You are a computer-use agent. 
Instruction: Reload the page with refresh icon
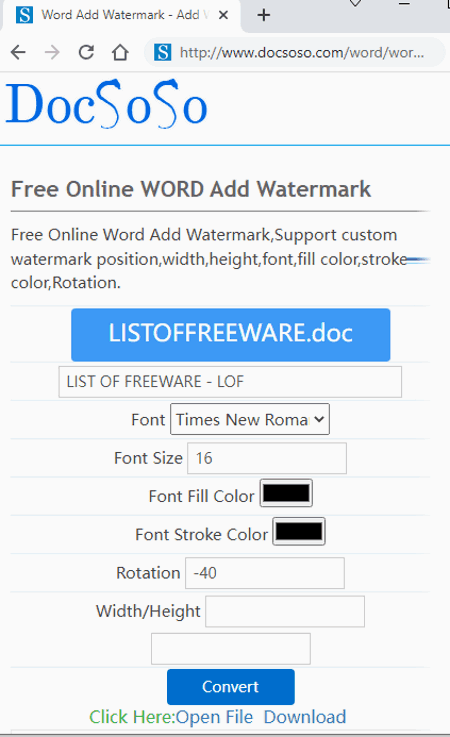point(86,52)
